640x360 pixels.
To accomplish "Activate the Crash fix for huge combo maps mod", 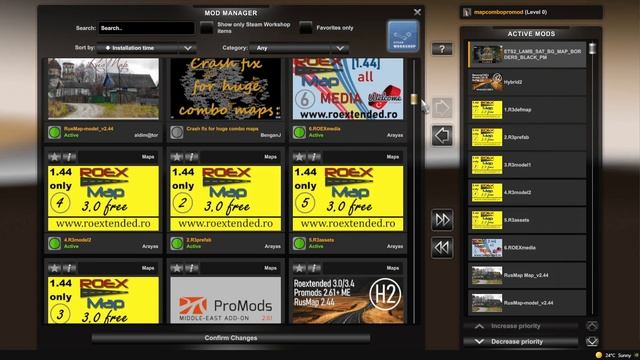I will [177, 132].
